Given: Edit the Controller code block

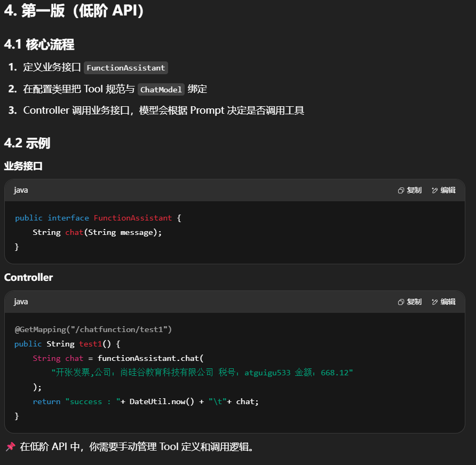Looking at the screenshot, I should (443, 302).
